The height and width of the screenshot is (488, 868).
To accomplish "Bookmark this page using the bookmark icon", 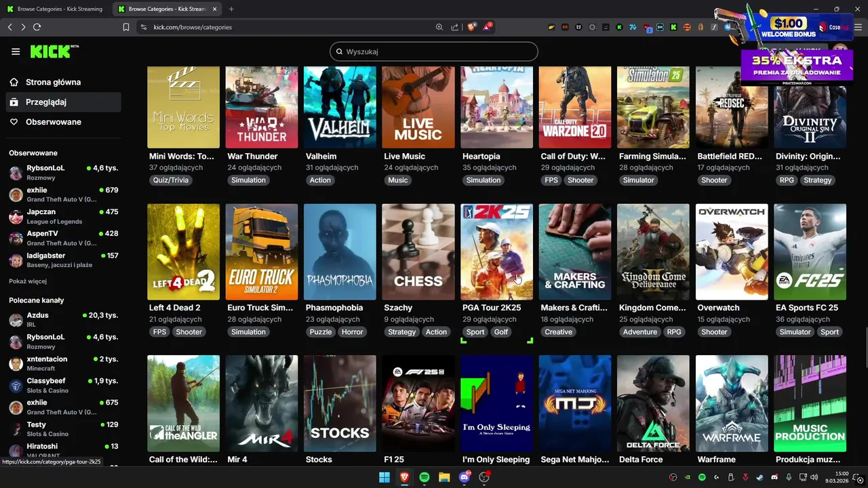I will coord(125,27).
